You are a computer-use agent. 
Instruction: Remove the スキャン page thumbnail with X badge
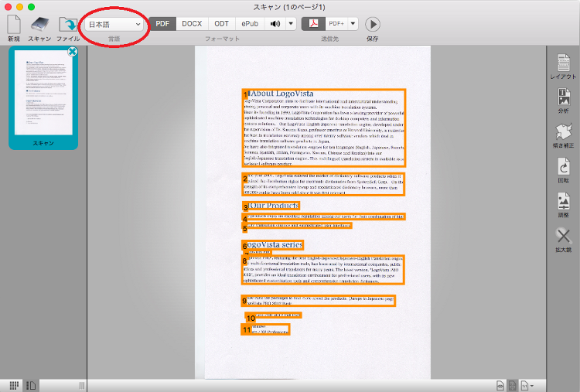[73, 52]
